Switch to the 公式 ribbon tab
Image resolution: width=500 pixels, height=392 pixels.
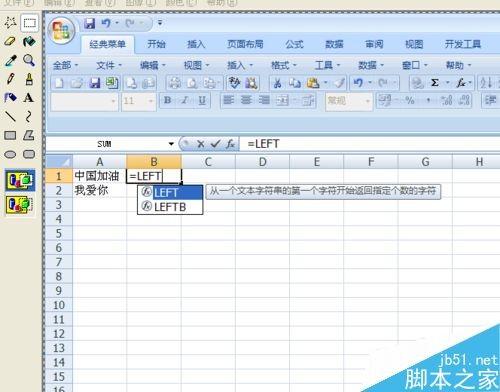point(294,44)
